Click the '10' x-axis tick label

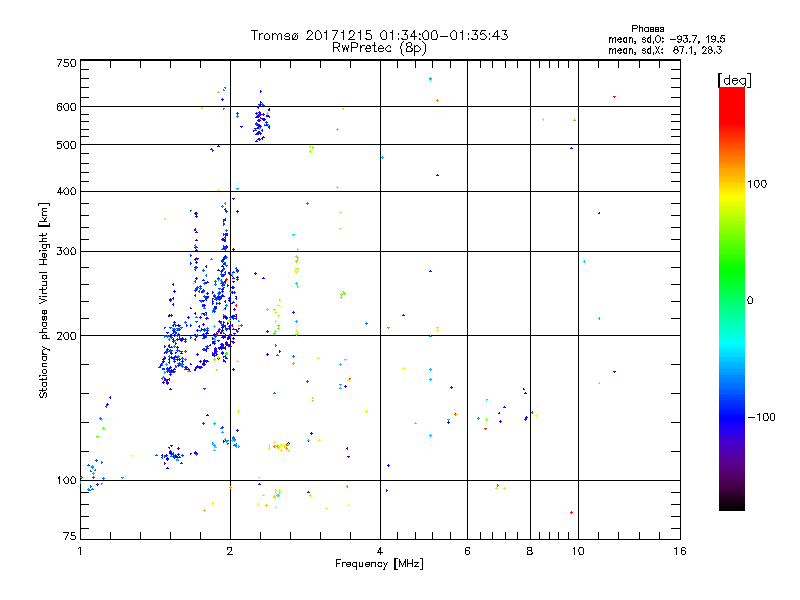click(x=578, y=551)
